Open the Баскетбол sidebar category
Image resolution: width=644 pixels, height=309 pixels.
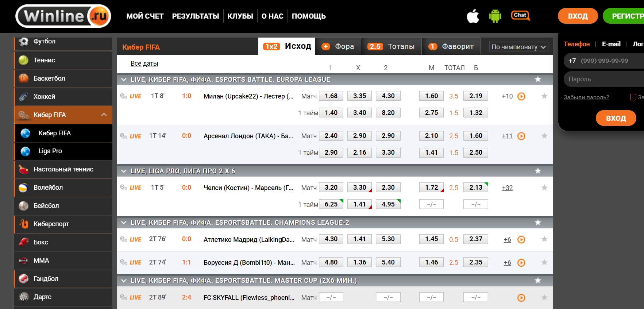pyautogui.click(x=49, y=78)
